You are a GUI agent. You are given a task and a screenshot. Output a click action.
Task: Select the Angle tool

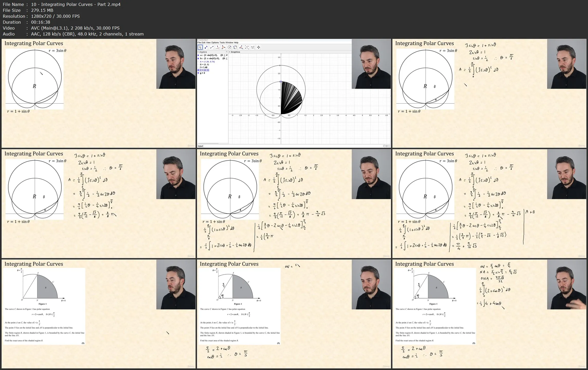[241, 47]
